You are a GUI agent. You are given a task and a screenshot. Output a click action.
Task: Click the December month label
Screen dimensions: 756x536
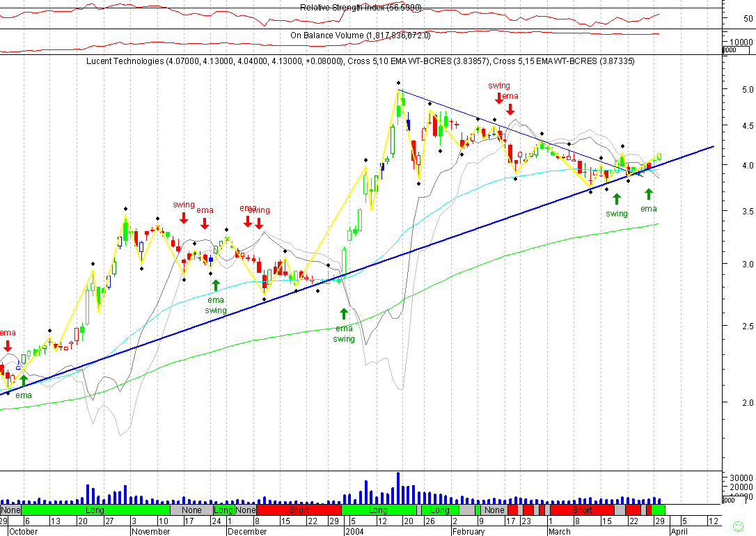[247, 531]
